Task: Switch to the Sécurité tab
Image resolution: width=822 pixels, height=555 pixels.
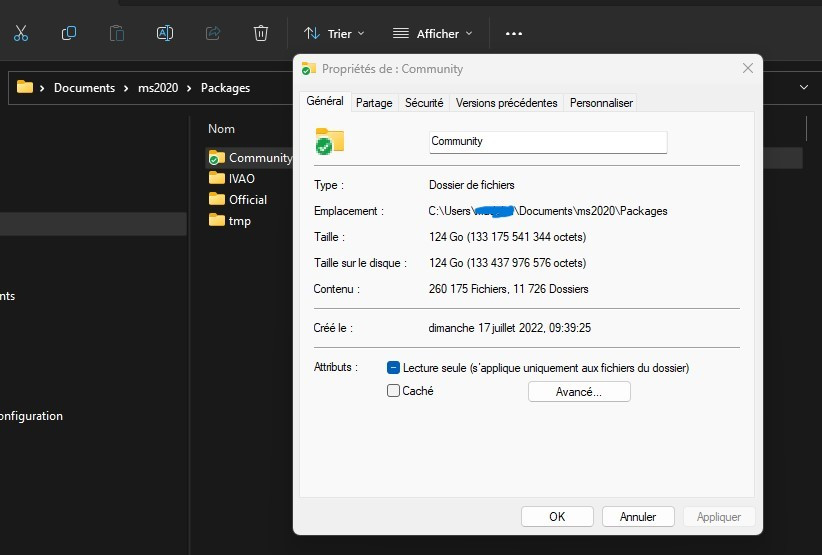Action: click(x=424, y=103)
